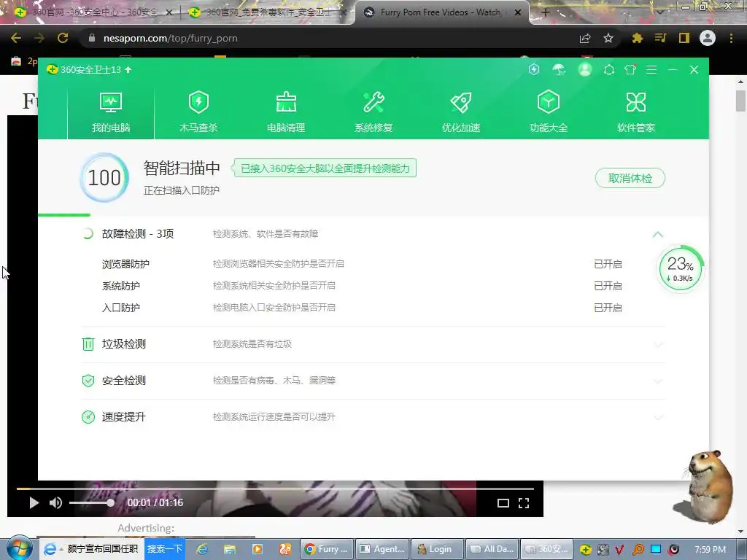Viewport: 747px width, 560px height.
Task: Click the 速度提升 gauge icon
Action: [x=88, y=417]
